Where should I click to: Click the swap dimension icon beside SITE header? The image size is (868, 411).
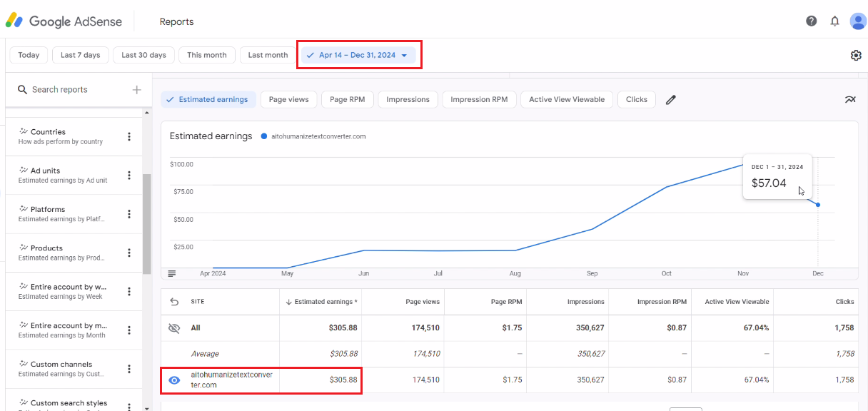(x=175, y=302)
